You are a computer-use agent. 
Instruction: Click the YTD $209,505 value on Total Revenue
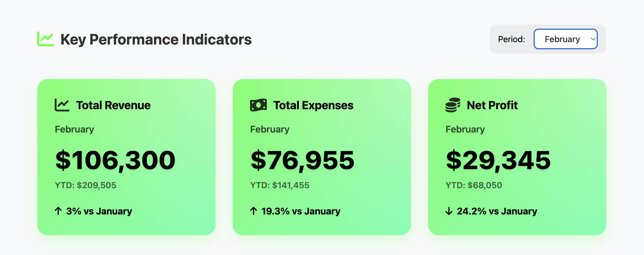(85, 185)
